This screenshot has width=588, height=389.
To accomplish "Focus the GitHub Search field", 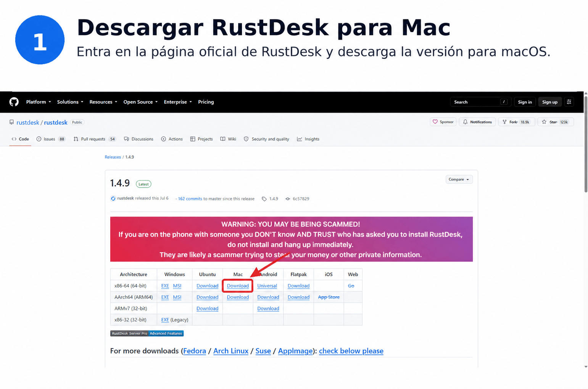I will pos(480,102).
